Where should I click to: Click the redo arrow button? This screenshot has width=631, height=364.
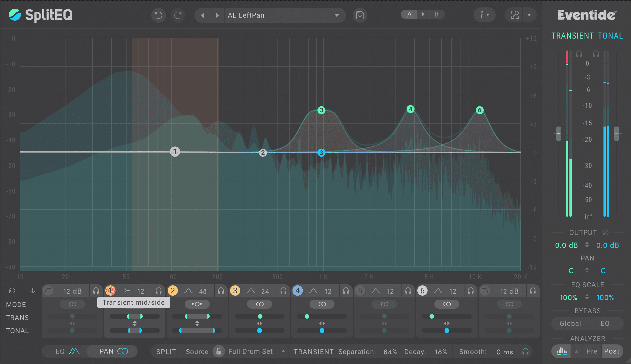[178, 15]
